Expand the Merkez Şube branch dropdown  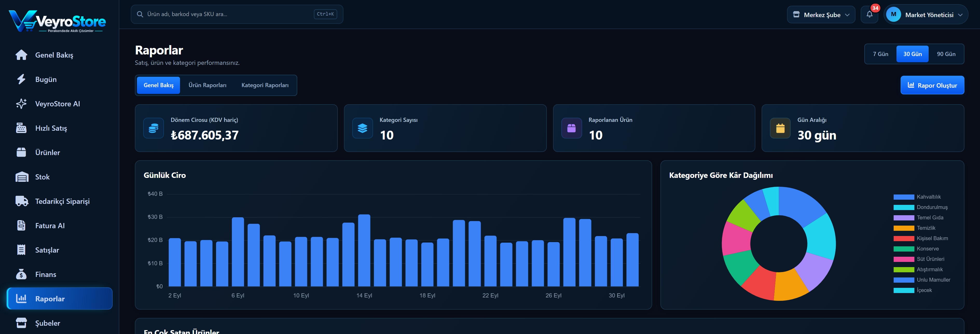821,15
